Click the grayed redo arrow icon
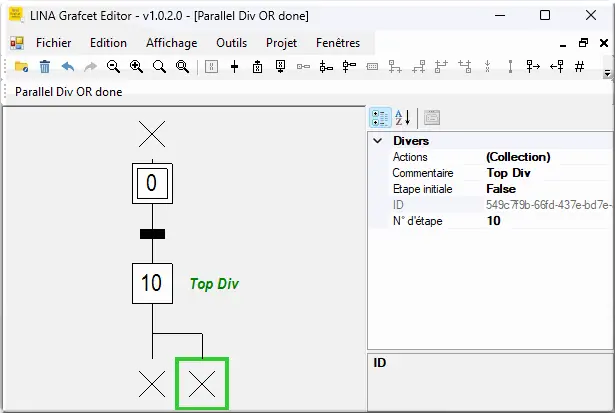 point(91,67)
